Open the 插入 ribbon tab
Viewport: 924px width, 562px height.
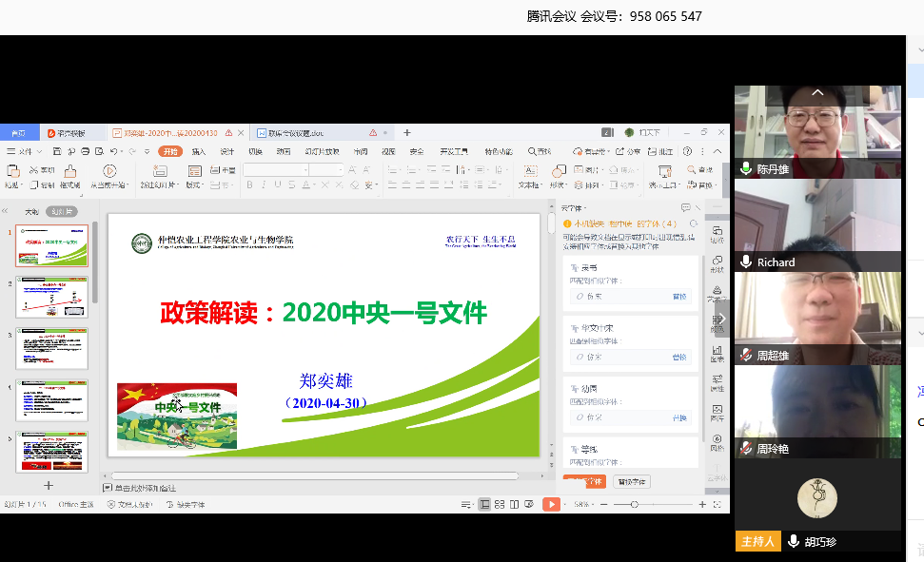point(198,152)
